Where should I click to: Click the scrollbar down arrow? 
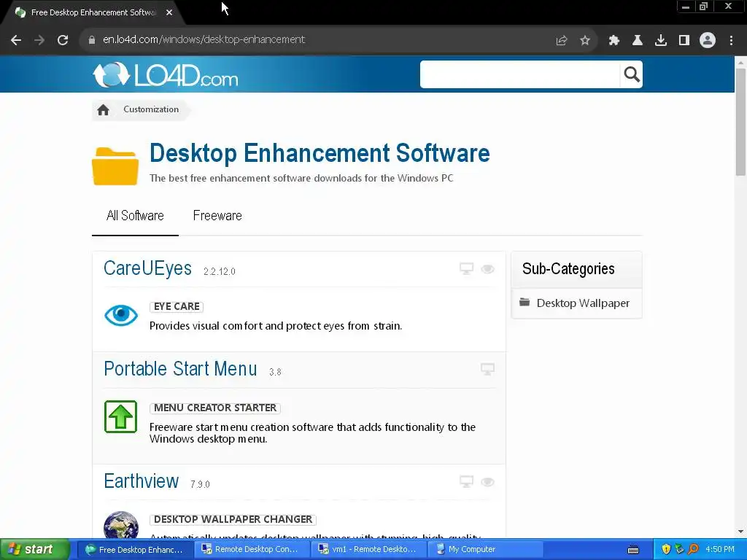(x=740, y=532)
